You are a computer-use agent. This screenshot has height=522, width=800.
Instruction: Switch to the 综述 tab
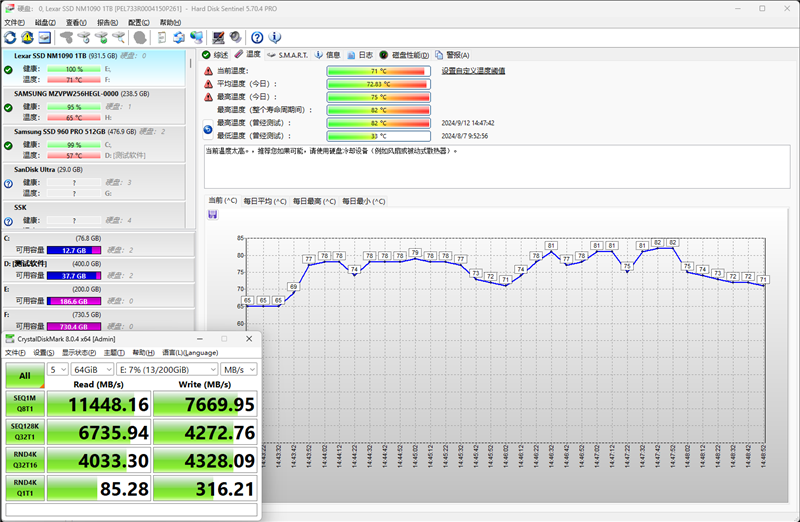point(215,55)
